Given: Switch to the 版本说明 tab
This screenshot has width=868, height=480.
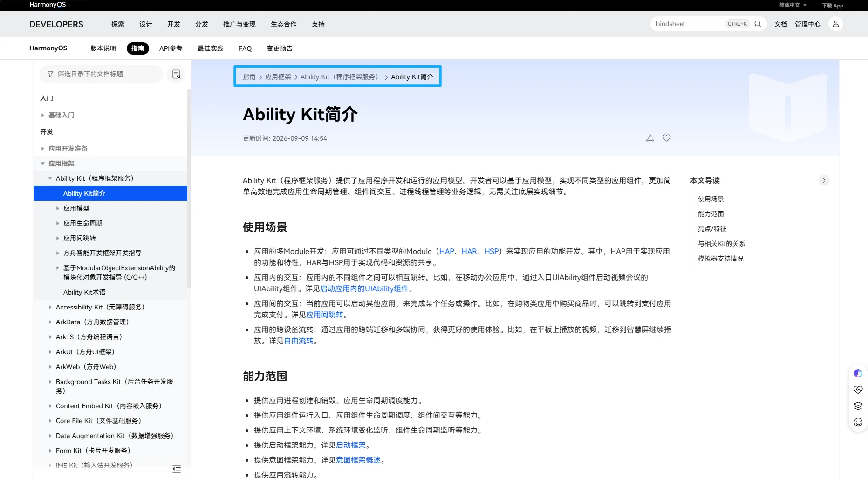Looking at the screenshot, I should (103, 48).
